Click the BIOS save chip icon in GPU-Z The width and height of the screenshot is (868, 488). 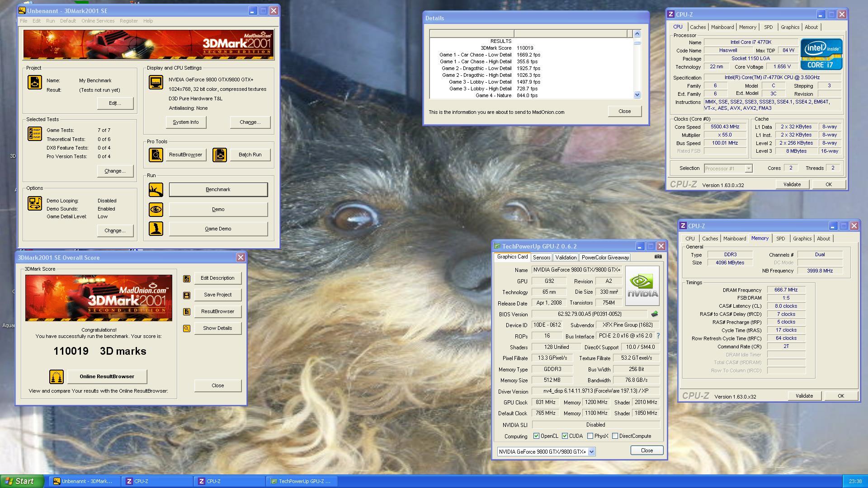(x=654, y=314)
